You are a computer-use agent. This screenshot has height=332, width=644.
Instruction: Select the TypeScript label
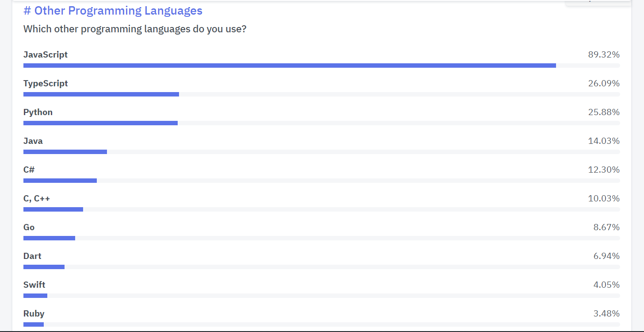point(46,83)
